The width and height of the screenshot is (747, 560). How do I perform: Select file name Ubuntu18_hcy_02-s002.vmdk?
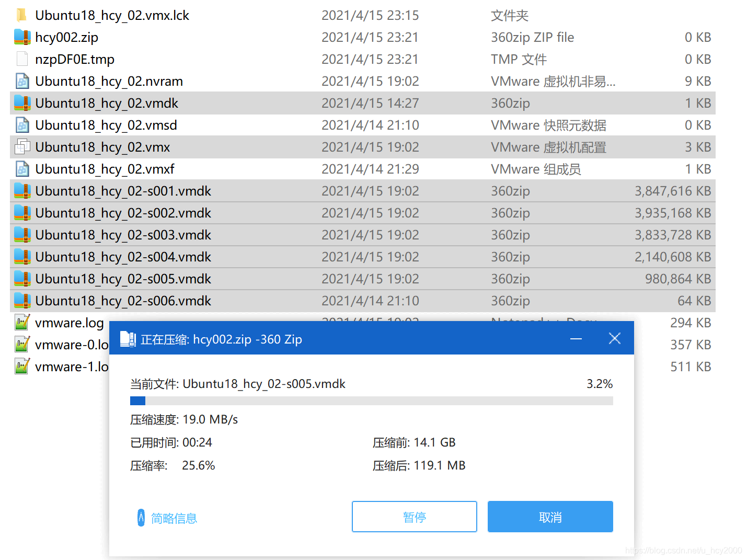click(x=123, y=213)
